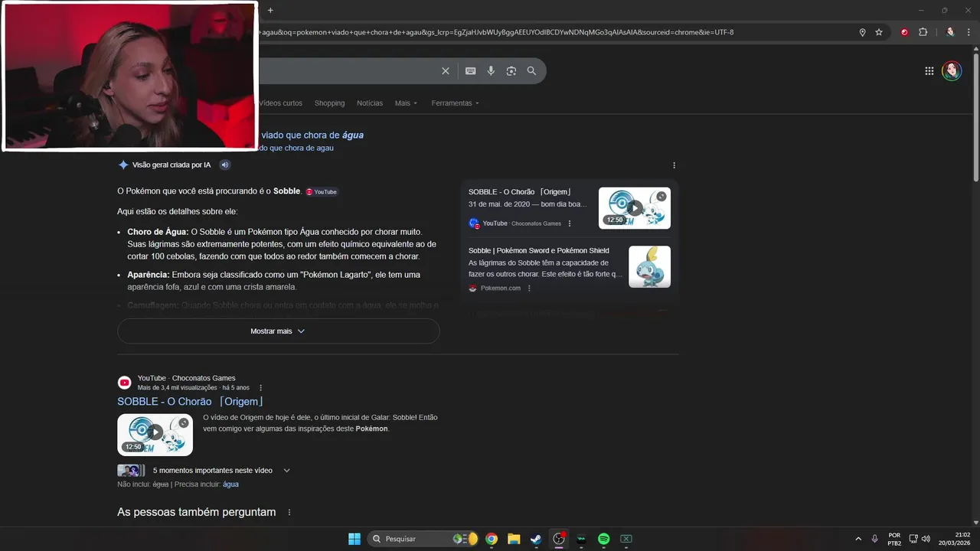Open AI overview more options menu
This screenshot has height=551, width=980.
point(674,165)
